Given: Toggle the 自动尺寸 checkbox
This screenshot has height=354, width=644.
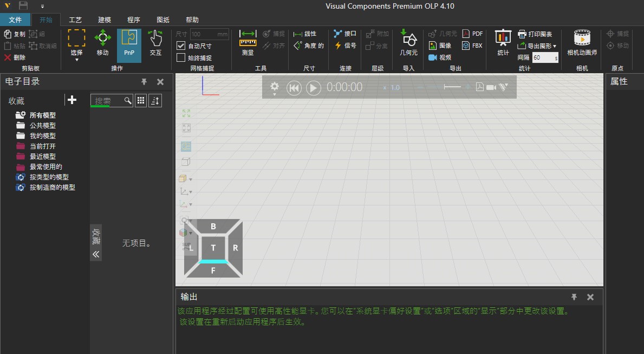Looking at the screenshot, I should 181,46.
